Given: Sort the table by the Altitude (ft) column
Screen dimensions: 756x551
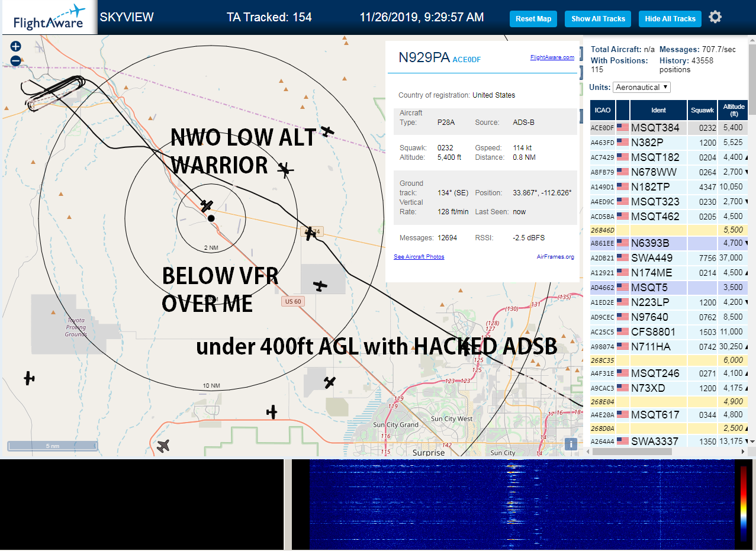Looking at the screenshot, I should [733, 110].
